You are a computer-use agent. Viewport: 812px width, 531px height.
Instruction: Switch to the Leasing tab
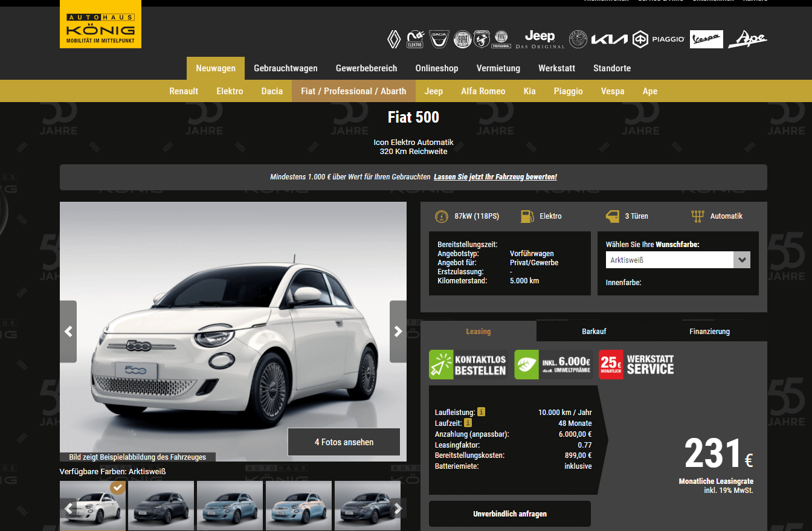478,331
